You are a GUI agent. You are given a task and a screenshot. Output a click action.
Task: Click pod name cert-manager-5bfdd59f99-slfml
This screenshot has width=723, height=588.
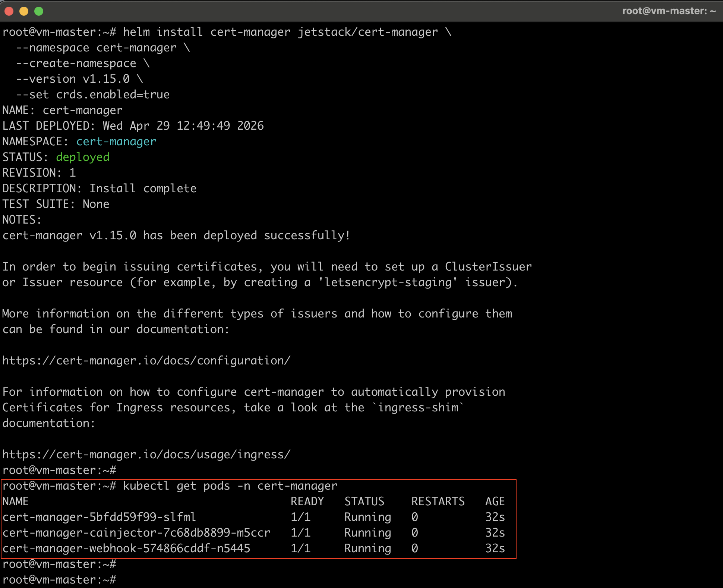tap(99, 517)
